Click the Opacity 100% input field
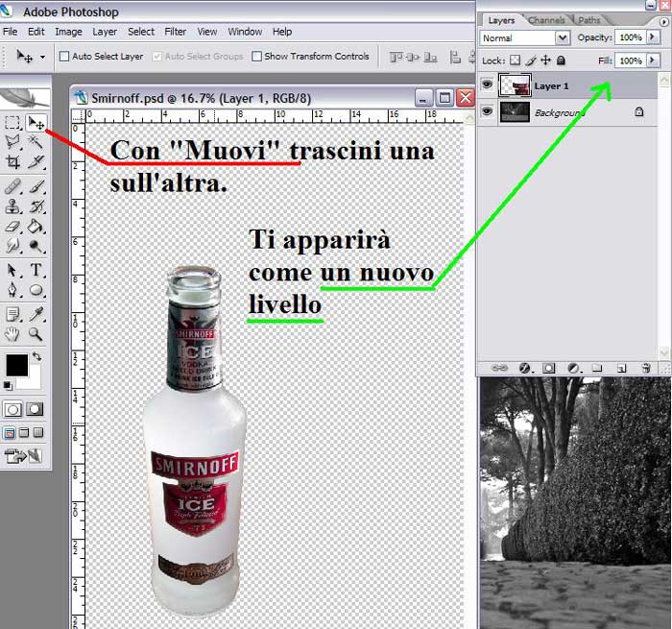 coord(631,37)
